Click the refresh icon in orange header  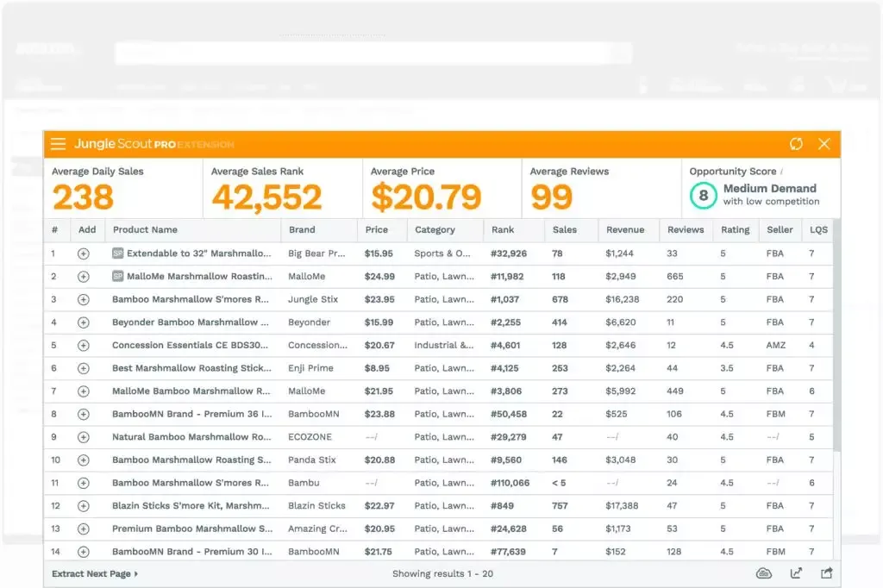pos(796,144)
